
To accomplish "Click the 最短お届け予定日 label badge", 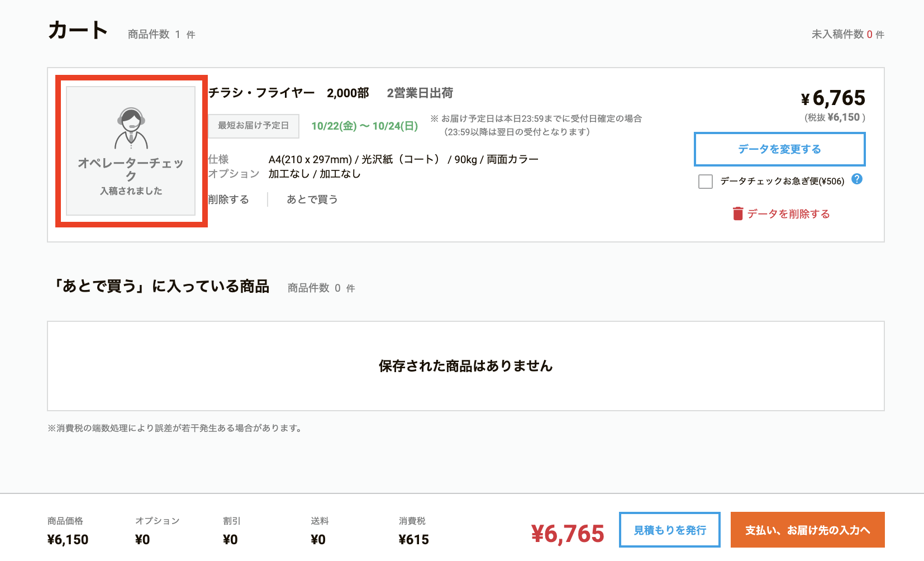I will pos(254,126).
